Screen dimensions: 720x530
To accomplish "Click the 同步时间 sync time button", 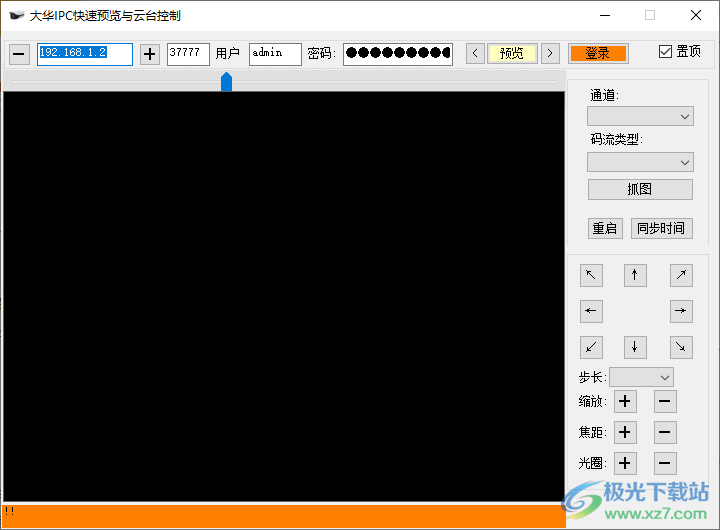I will click(661, 228).
